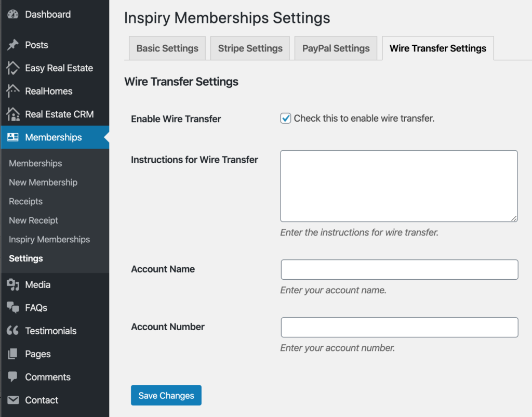Go to Receipts in the sidebar submenu

[x=25, y=202]
